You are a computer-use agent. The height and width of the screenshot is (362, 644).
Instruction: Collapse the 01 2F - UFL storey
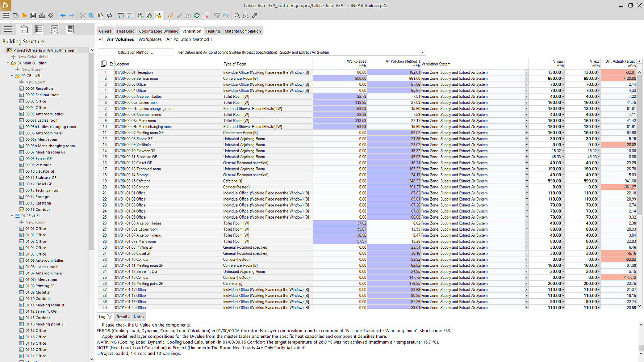(x=12, y=216)
